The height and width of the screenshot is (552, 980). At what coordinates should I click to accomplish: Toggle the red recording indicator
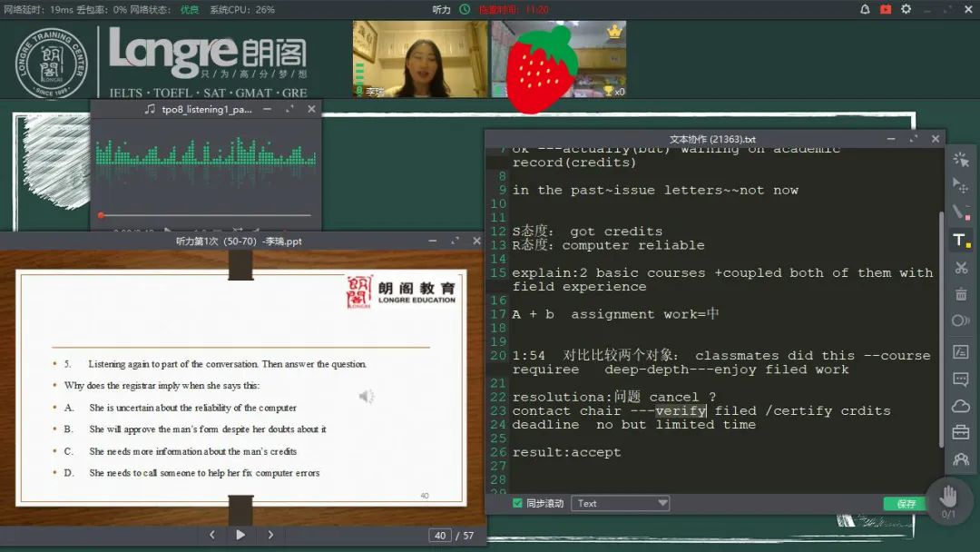tap(886, 9)
